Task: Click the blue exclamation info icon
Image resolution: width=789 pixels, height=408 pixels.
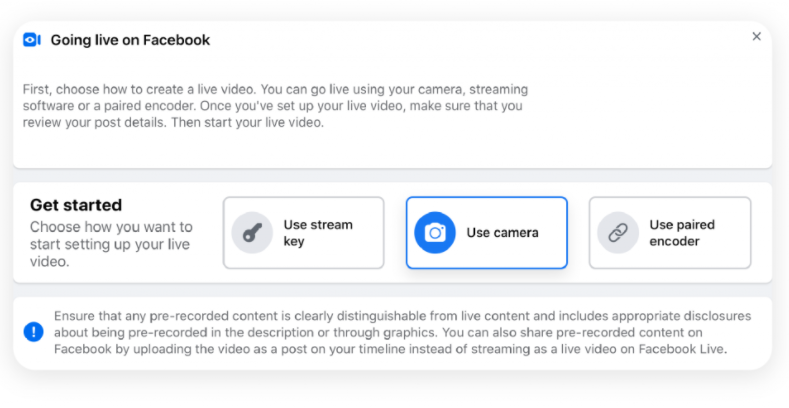Action: [34, 332]
